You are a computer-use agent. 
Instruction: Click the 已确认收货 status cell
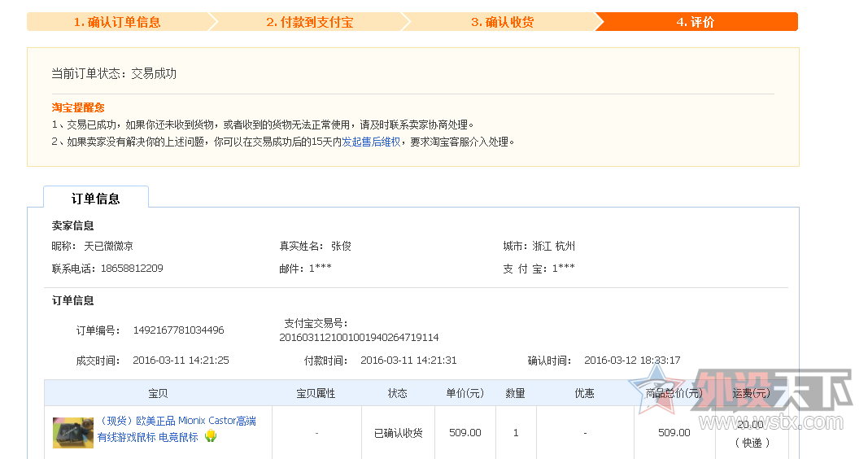[398, 433]
